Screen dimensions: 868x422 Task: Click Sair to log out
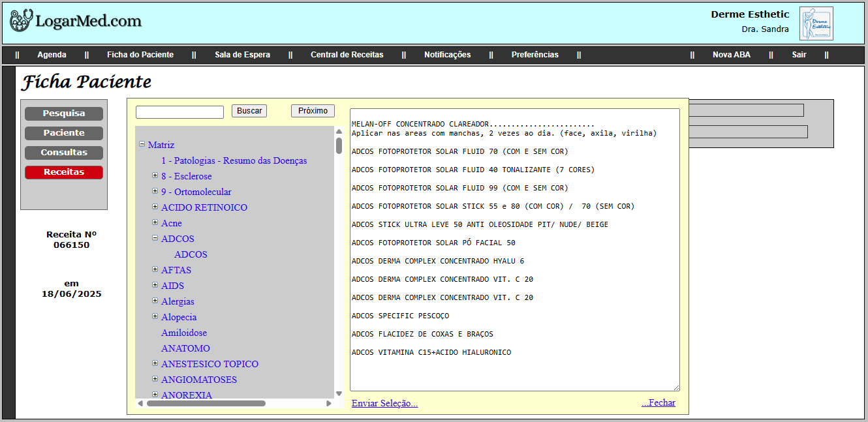(799, 55)
